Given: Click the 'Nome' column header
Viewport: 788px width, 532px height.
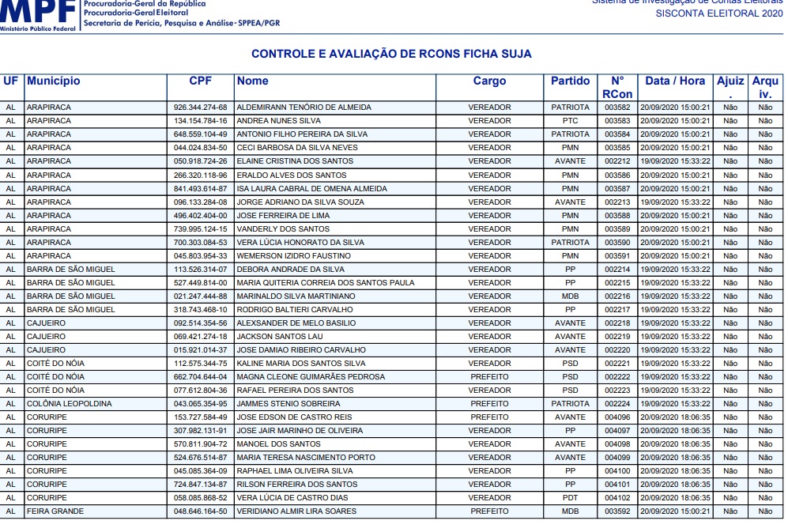Looking at the screenshot, I should 253,81.
